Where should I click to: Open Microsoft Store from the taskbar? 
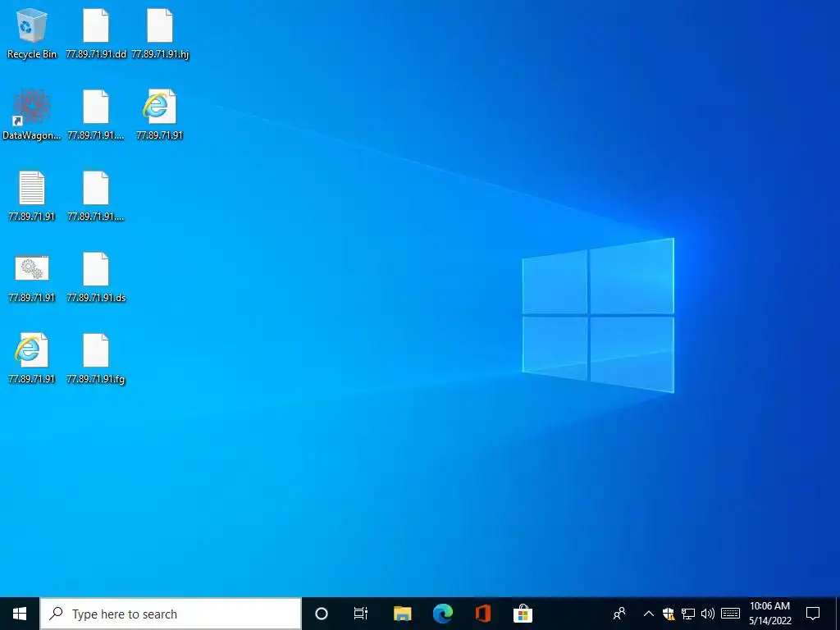point(523,614)
